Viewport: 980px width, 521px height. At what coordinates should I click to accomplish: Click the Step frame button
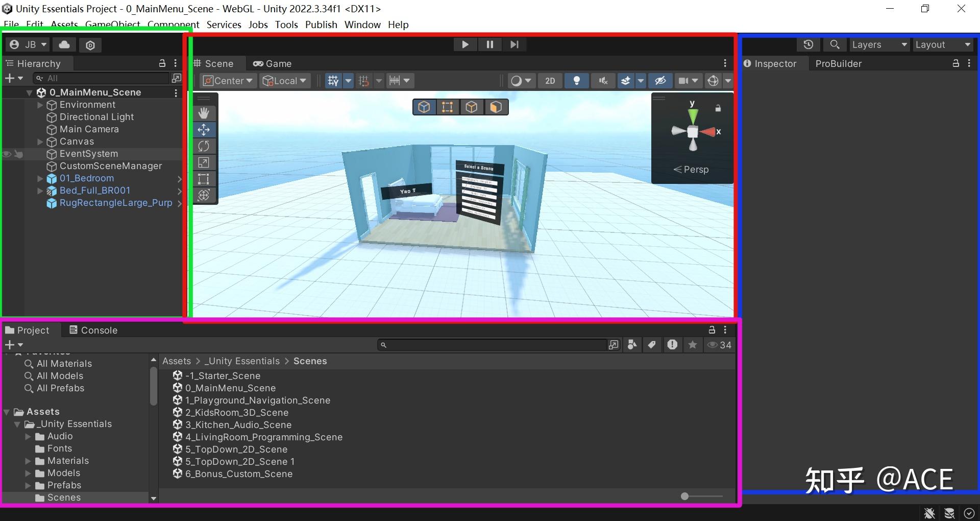click(x=514, y=44)
